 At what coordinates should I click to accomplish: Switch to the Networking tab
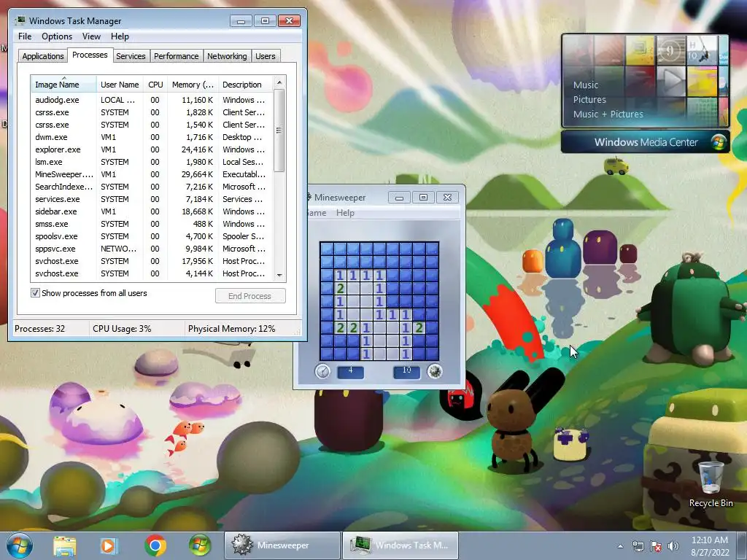(227, 56)
